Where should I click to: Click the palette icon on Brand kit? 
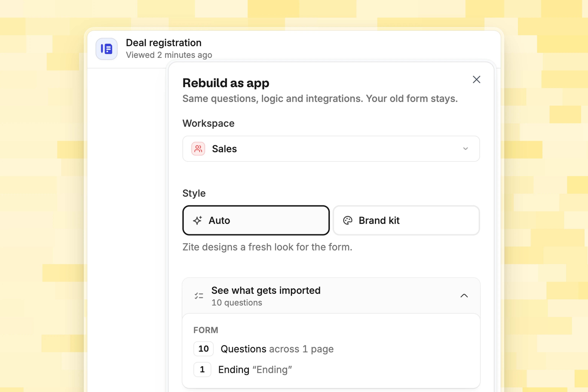click(x=348, y=220)
